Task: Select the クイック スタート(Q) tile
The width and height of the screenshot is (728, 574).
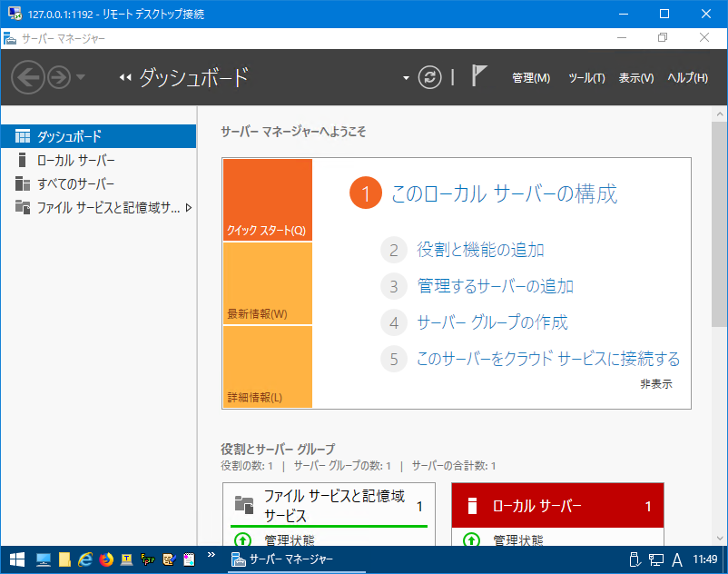Action: [268, 200]
